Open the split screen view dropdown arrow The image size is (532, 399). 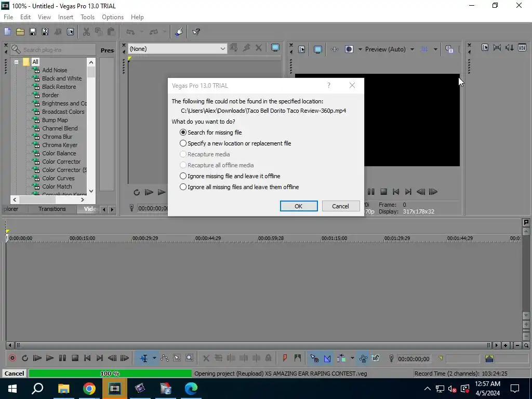pyautogui.click(x=360, y=49)
